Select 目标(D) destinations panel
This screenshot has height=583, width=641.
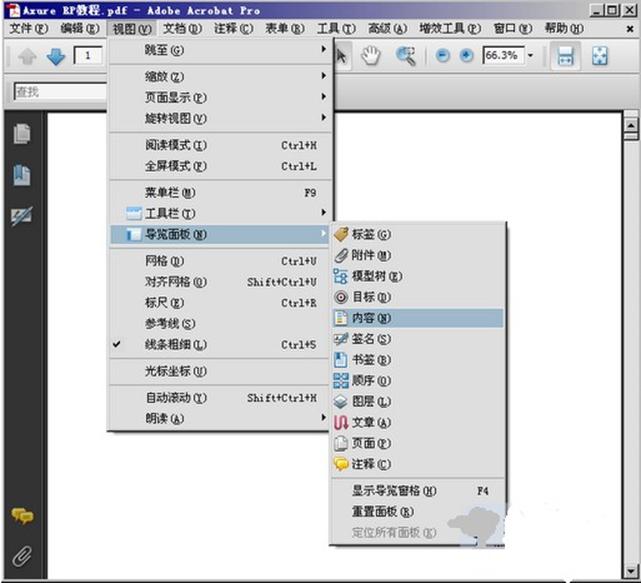pyautogui.click(x=417, y=297)
